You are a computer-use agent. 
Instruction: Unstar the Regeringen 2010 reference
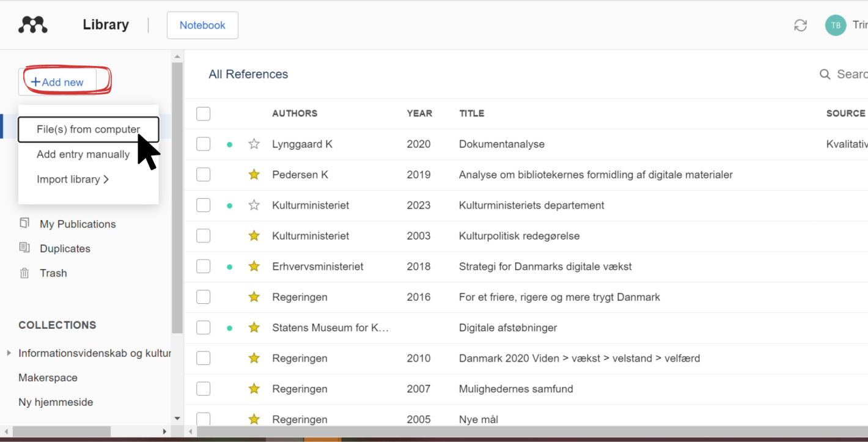click(254, 358)
